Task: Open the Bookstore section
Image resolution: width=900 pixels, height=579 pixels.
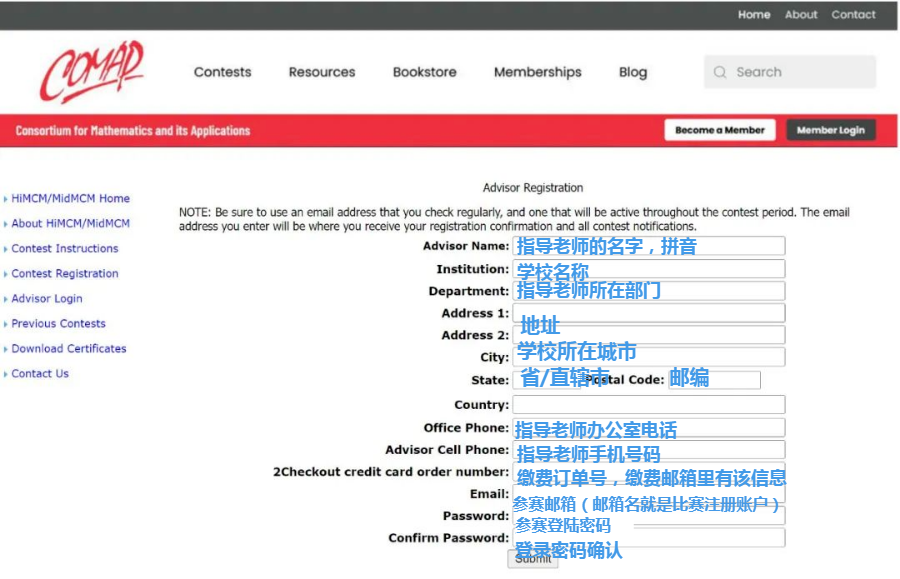Action: tap(424, 72)
